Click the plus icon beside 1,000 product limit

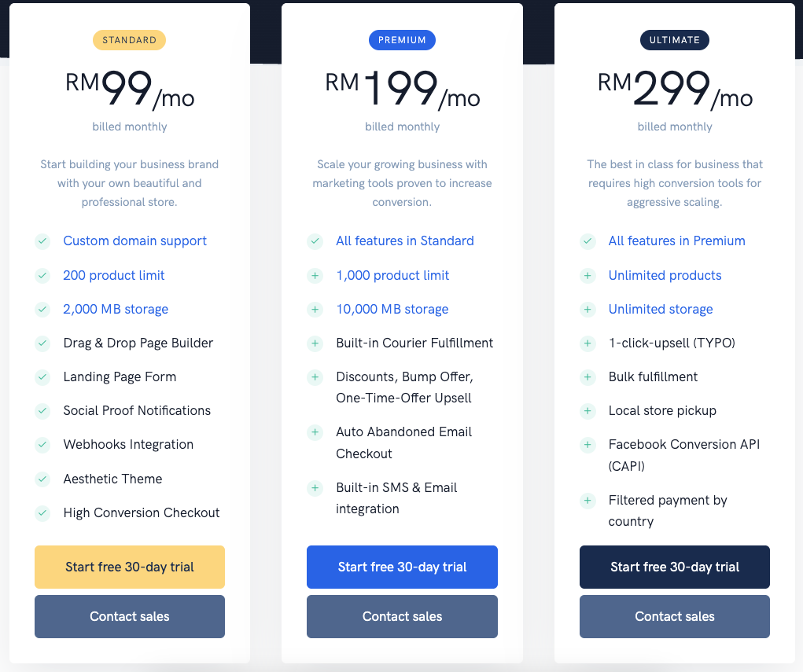pos(315,276)
